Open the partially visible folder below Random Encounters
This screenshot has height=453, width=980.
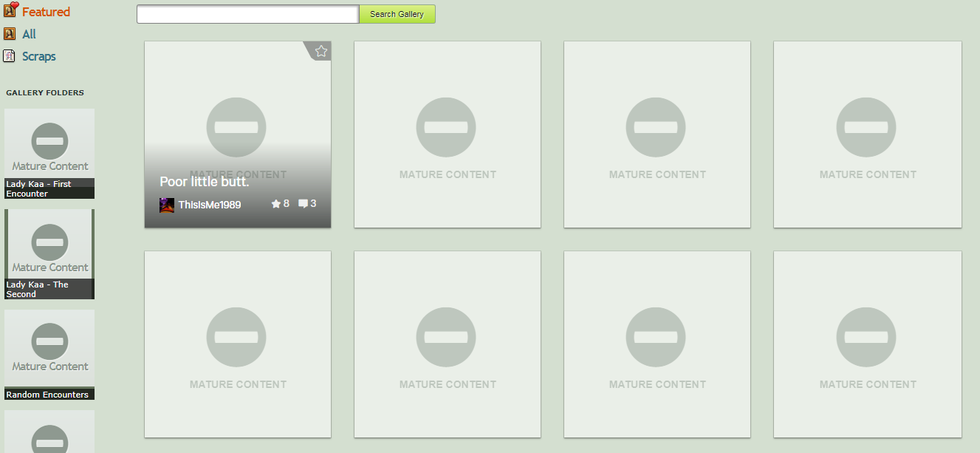click(x=49, y=432)
